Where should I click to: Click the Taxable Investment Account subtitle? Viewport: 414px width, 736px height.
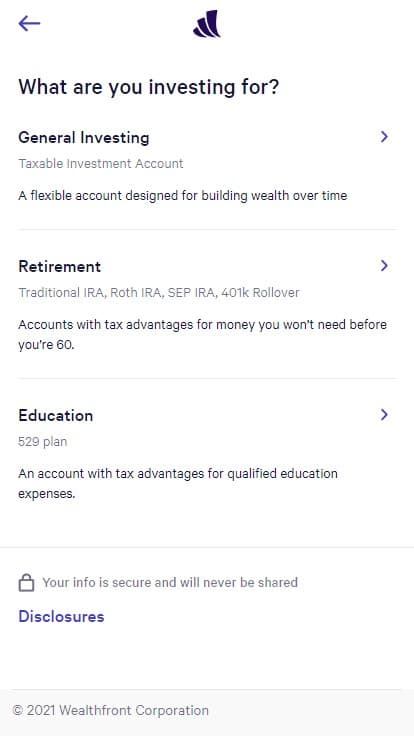point(100,164)
